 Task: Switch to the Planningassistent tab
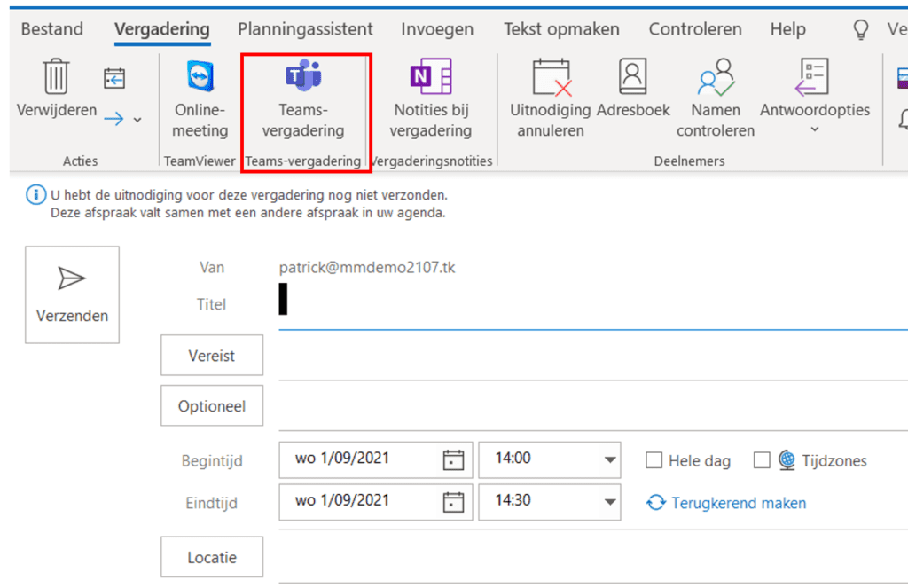click(305, 29)
